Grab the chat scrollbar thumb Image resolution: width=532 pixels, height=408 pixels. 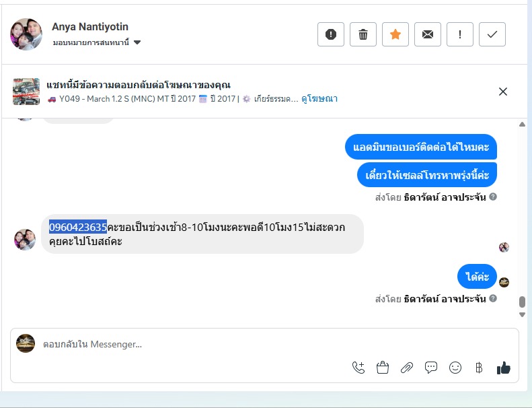click(x=522, y=302)
